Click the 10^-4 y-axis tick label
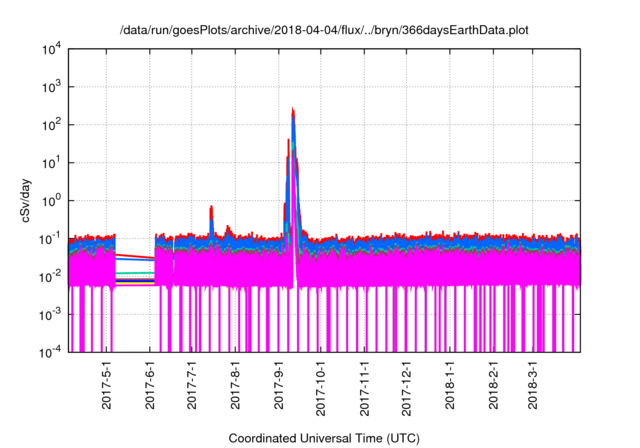The image size is (640, 448). coord(51,352)
